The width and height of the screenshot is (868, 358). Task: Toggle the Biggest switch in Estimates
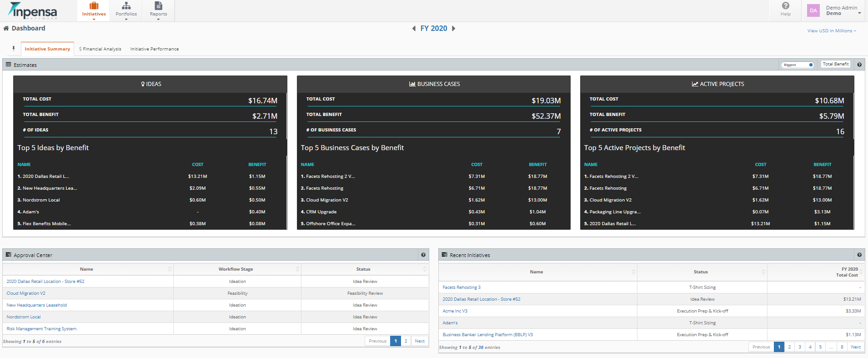(798, 65)
